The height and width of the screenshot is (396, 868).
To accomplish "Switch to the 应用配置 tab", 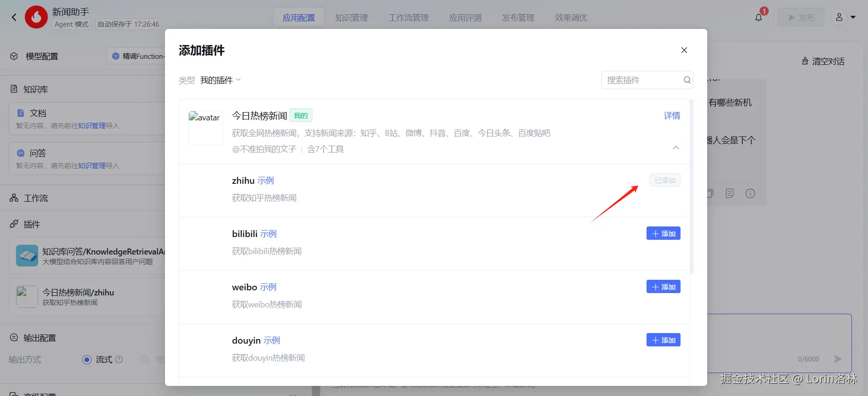I will [x=299, y=17].
